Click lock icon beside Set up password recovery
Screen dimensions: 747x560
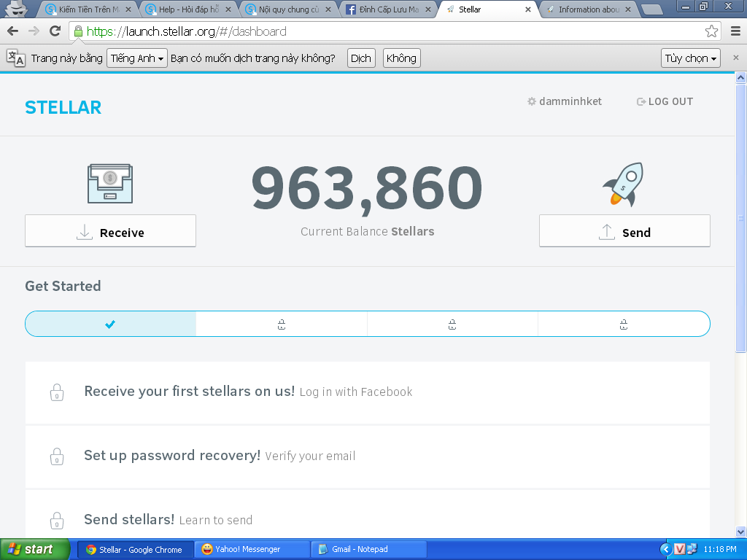tap(57, 456)
